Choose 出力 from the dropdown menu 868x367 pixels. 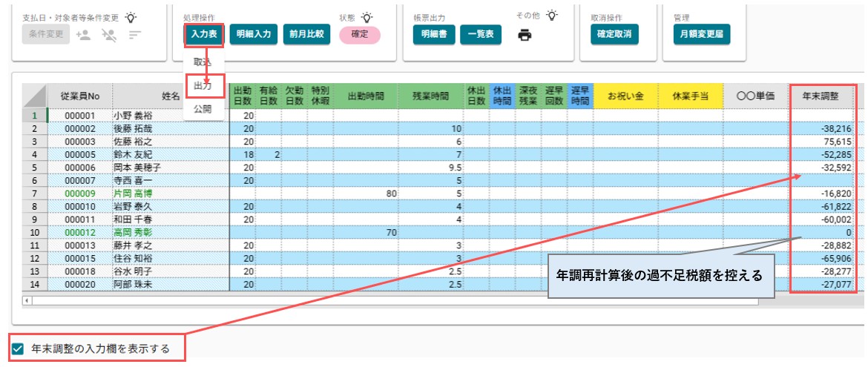[203, 85]
